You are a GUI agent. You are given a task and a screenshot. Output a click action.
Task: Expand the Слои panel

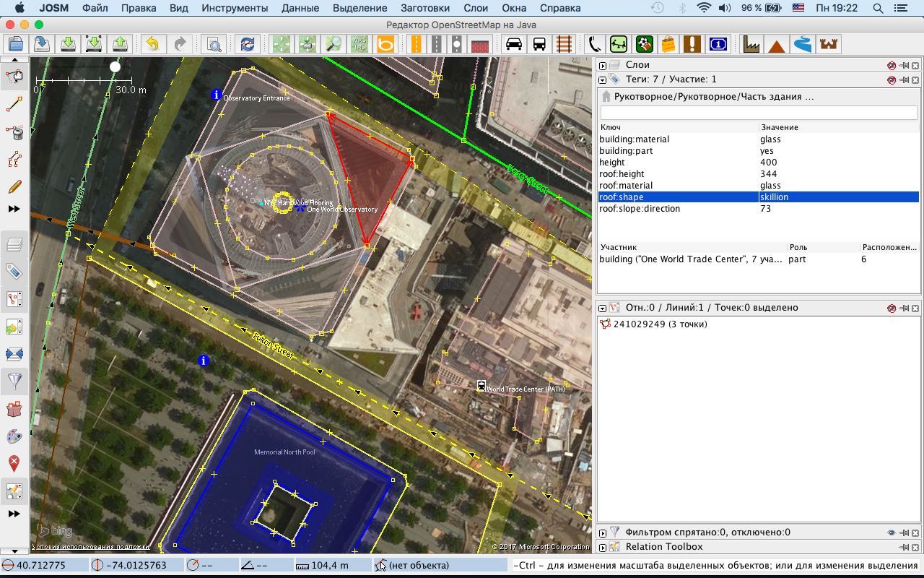click(x=603, y=65)
